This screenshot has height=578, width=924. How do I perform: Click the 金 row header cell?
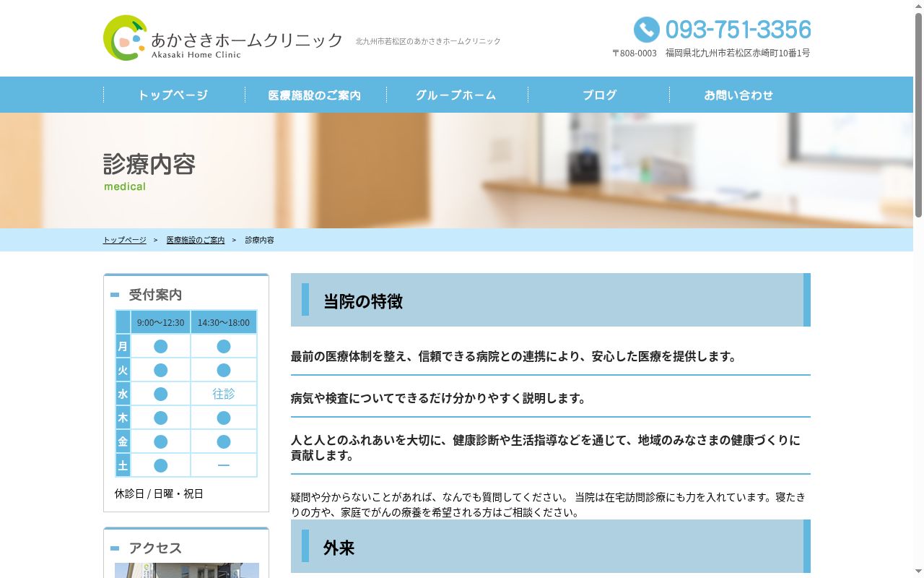tap(123, 441)
